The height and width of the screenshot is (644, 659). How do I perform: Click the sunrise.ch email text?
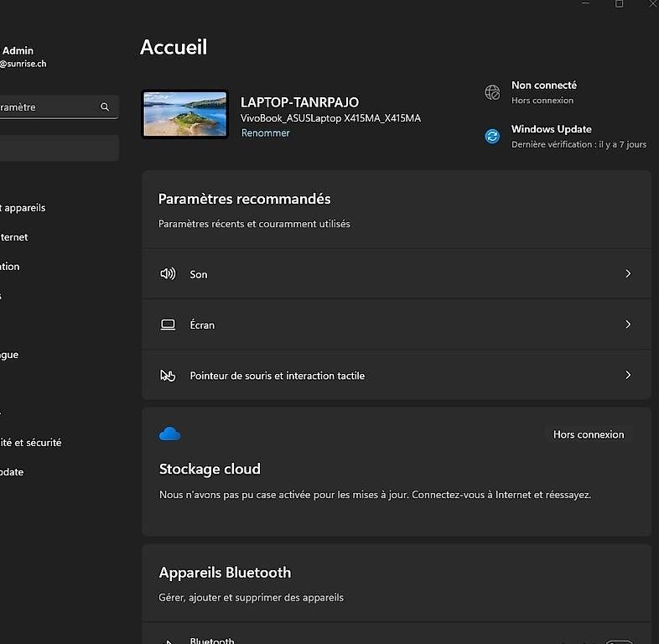pos(23,64)
